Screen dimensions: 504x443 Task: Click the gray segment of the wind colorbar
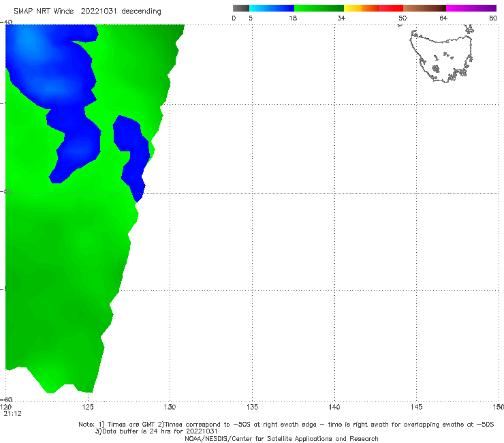pyautogui.click(x=241, y=8)
